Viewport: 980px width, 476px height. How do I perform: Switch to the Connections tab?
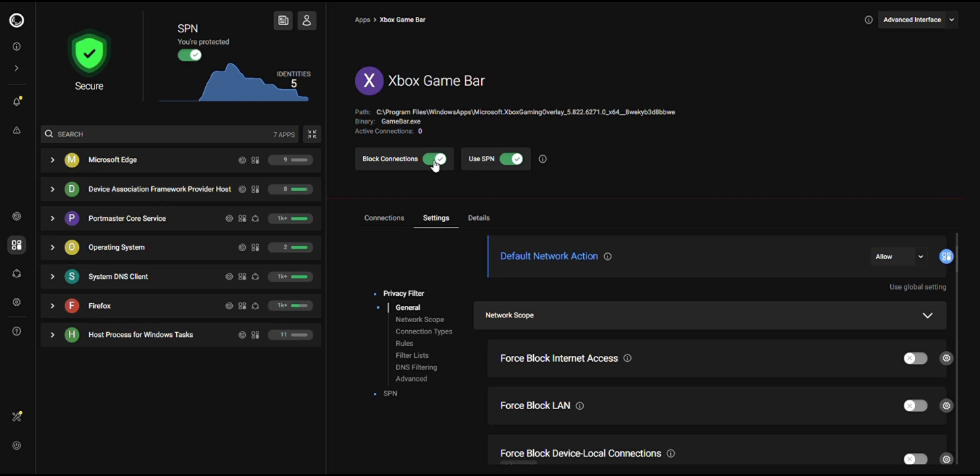[384, 218]
